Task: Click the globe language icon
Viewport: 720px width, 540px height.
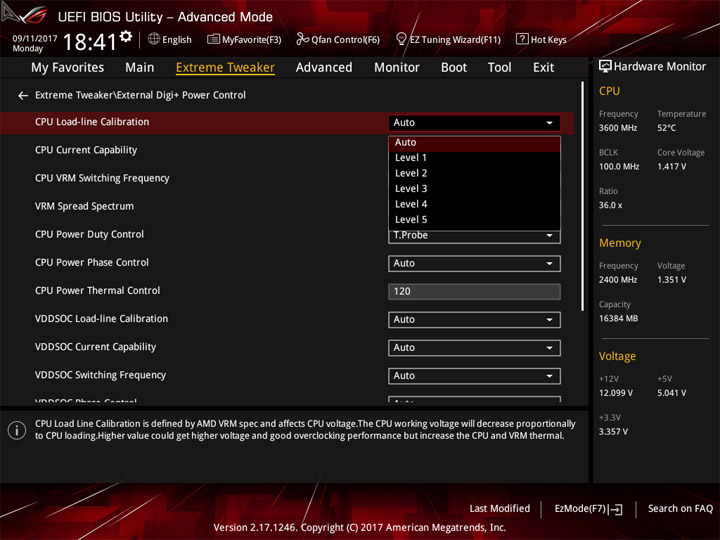Action: coord(154,39)
